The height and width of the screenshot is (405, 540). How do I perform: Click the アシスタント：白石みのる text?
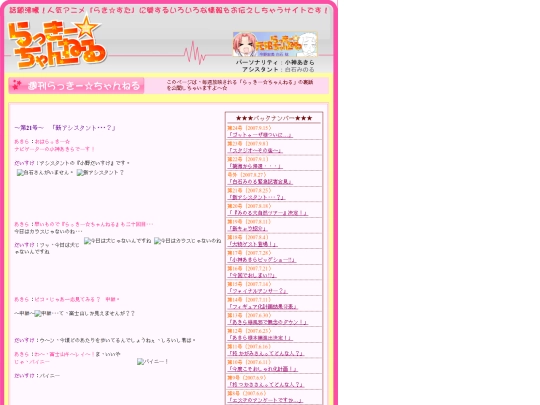click(x=278, y=69)
